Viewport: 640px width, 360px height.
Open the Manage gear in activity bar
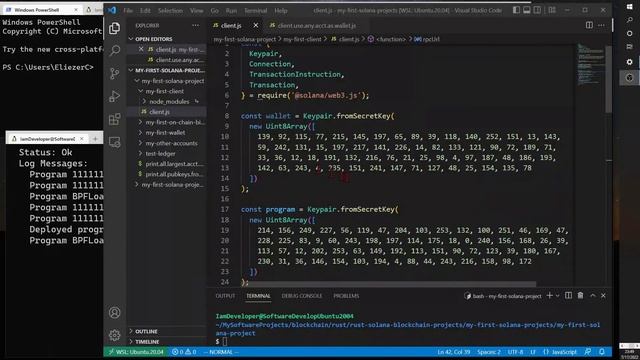pos(115,335)
